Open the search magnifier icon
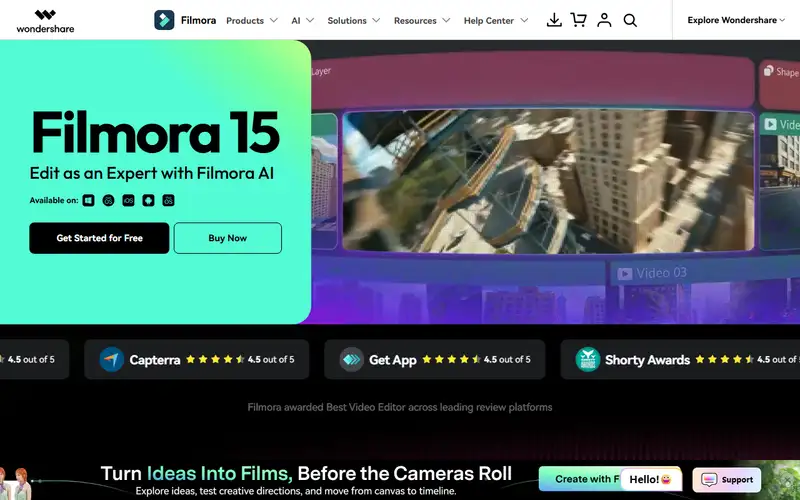The width and height of the screenshot is (800, 500). (x=630, y=20)
